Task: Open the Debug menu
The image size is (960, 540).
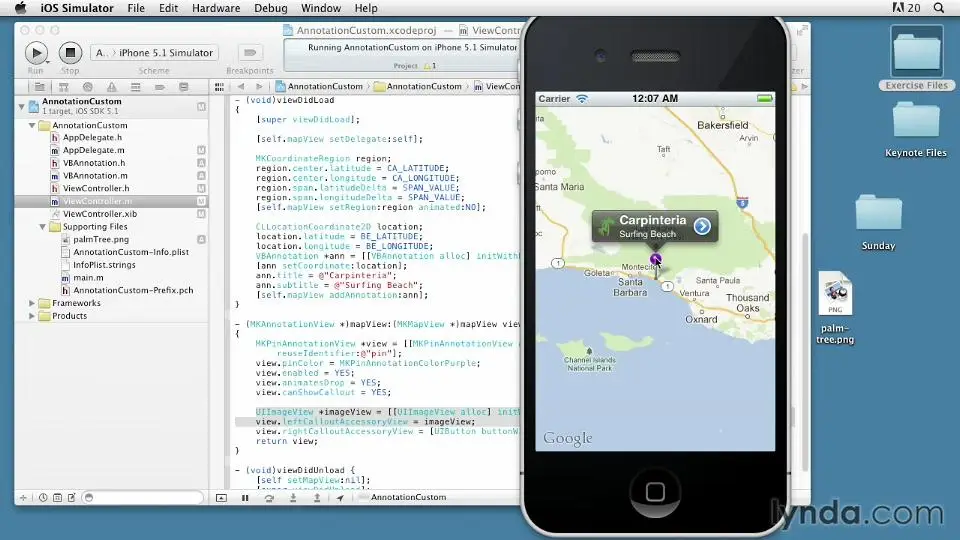Action: click(x=271, y=8)
